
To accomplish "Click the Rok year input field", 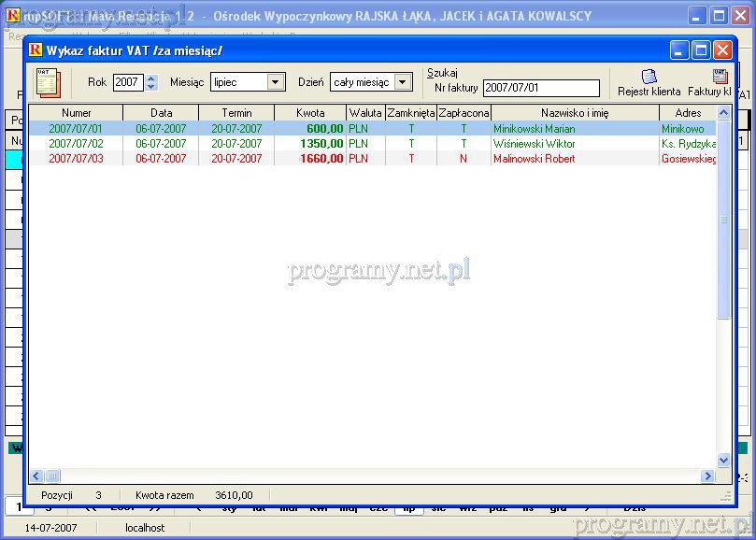I will [x=128, y=82].
